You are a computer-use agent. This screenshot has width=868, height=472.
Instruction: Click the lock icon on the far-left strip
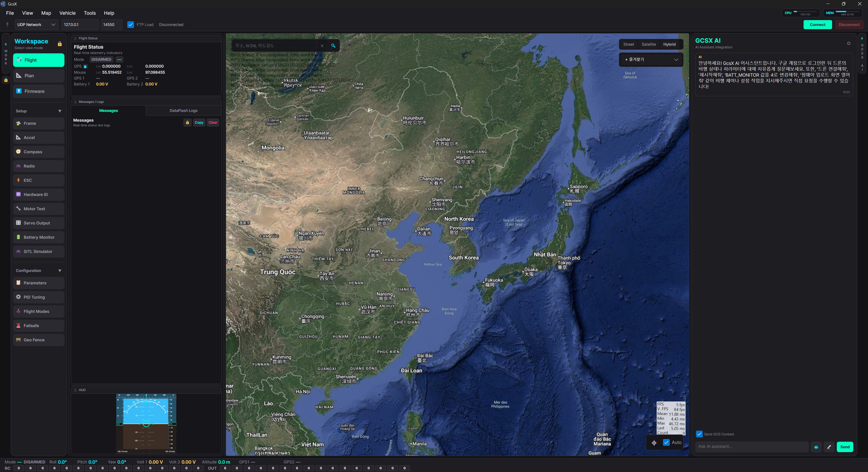coord(6,80)
